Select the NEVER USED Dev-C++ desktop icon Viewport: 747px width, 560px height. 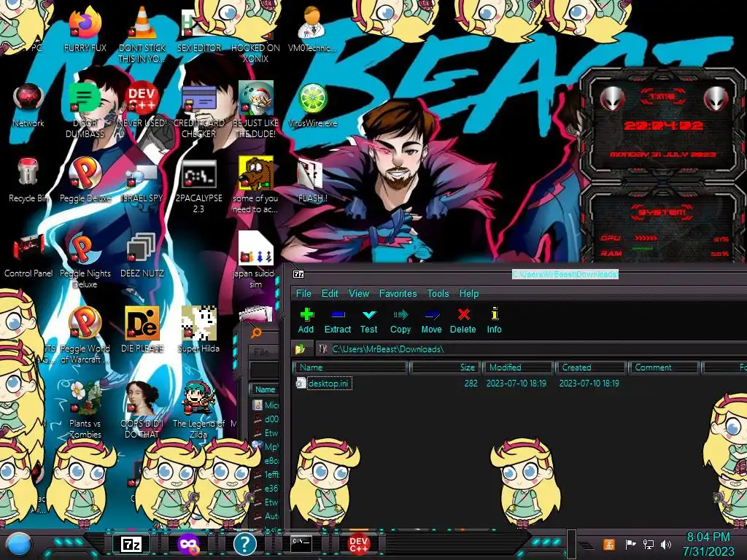142,105
